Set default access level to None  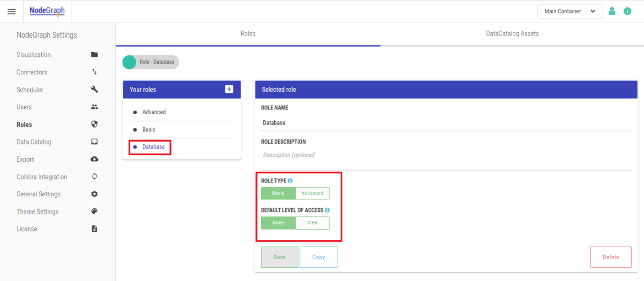[x=278, y=223]
